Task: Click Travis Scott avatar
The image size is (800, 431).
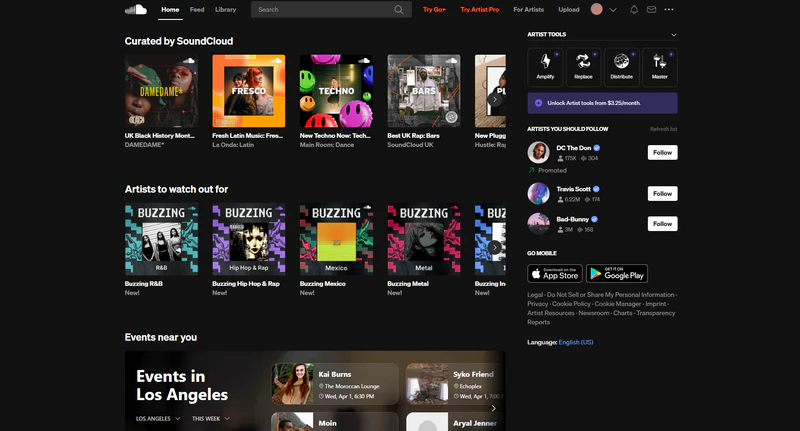Action: 538,193
